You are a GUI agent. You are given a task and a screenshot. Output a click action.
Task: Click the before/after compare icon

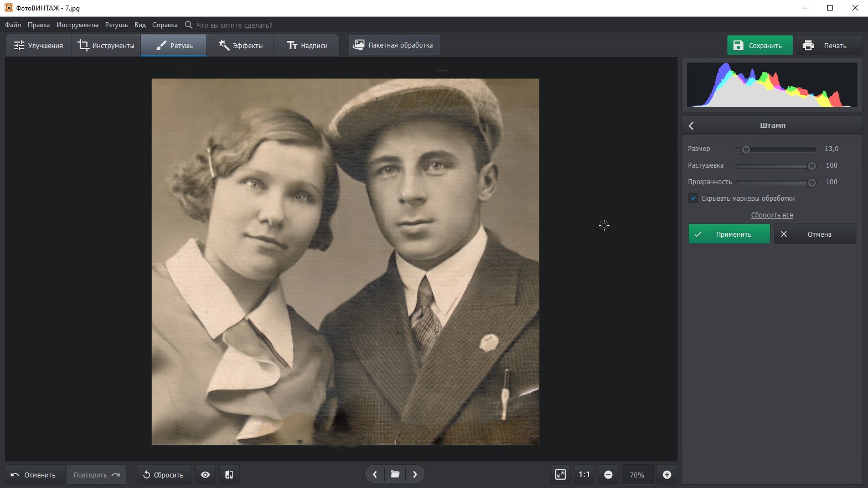pos(229,475)
